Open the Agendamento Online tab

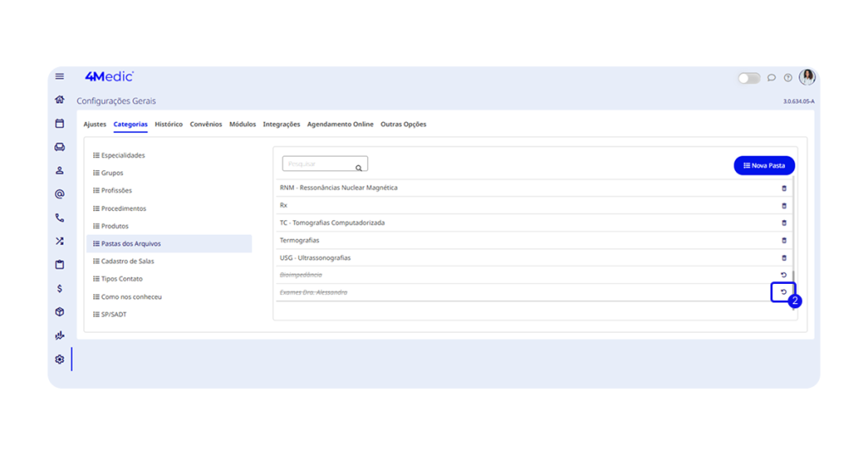coord(340,125)
